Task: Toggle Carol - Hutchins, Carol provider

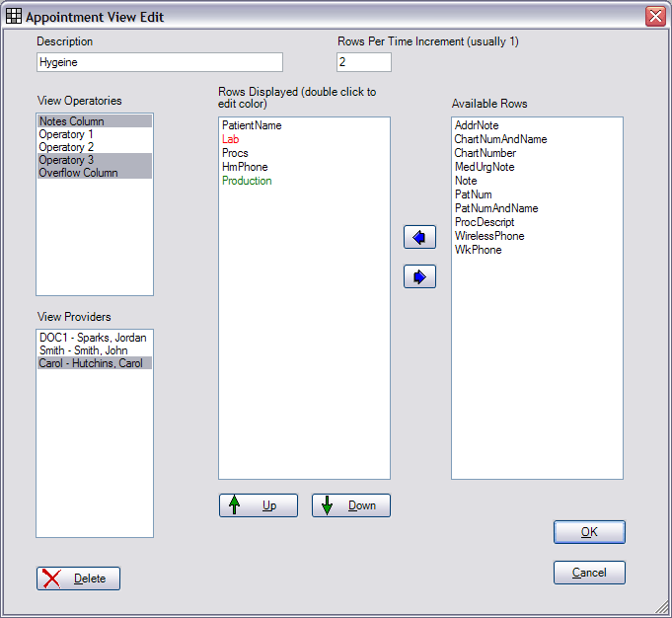Action: pos(91,363)
